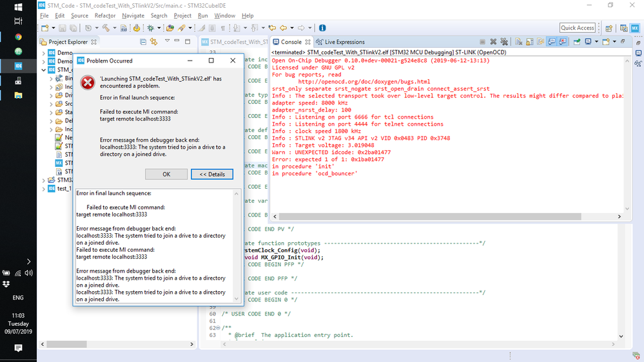Click Remove All Terminated Launches icon
Image resolution: width=644 pixels, height=362 pixels.
(x=504, y=42)
